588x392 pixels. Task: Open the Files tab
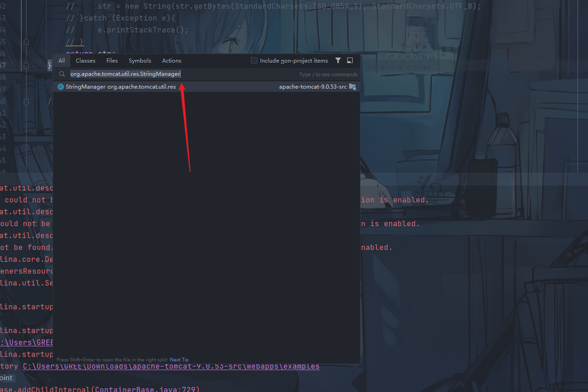coord(112,60)
